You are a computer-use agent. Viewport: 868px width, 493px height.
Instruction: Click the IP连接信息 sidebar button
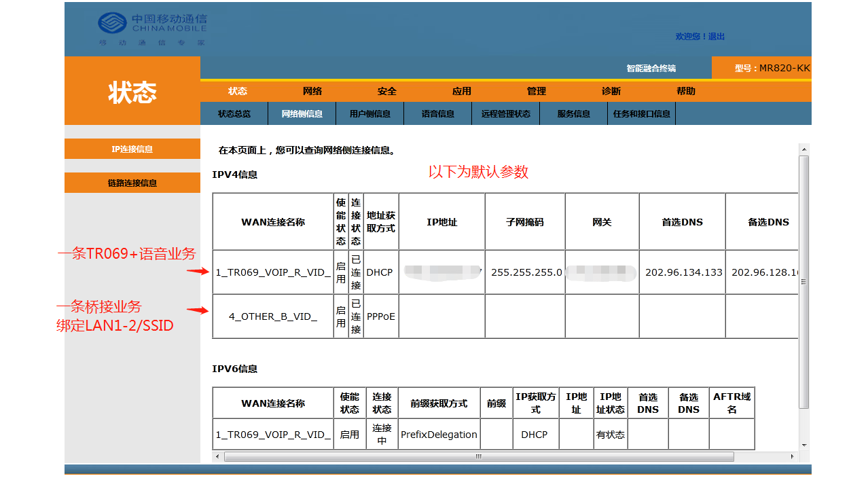[132, 149]
